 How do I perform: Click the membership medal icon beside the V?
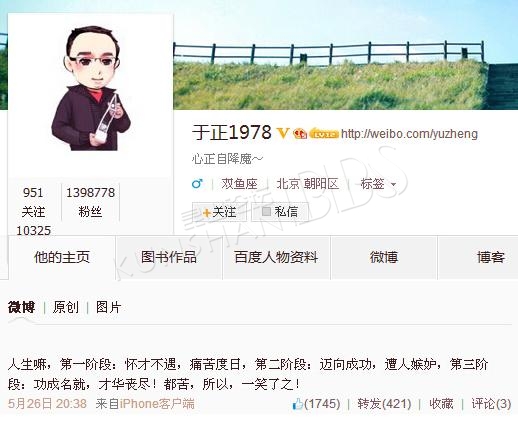click(300, 134)
